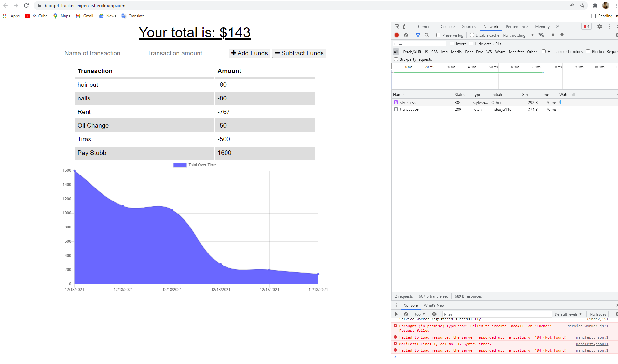Open the network request search

click(x=427, y=35)
